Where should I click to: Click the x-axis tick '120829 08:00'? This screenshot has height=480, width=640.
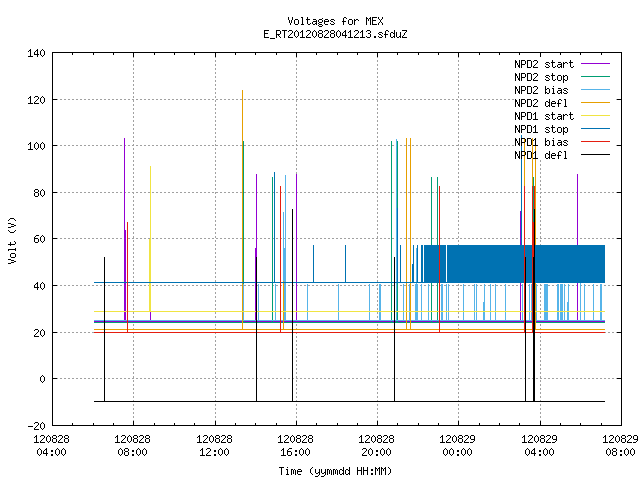coord(620,446)
